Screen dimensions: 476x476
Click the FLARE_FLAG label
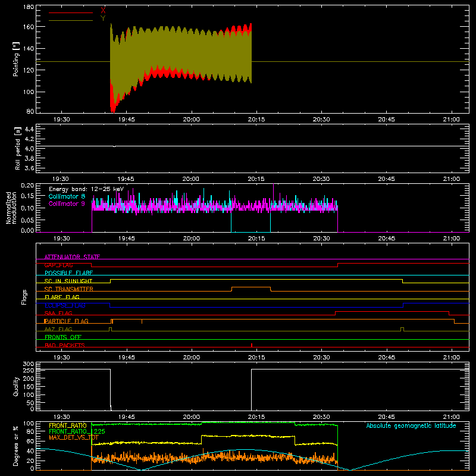coord(62,297)
